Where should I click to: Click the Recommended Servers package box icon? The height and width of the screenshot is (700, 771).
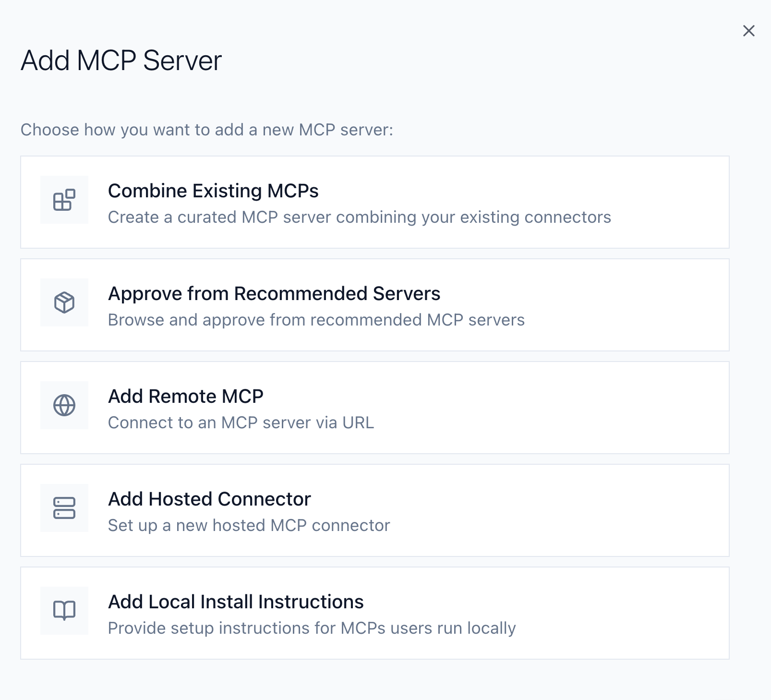pyautogui.click(x=64, y=302)
